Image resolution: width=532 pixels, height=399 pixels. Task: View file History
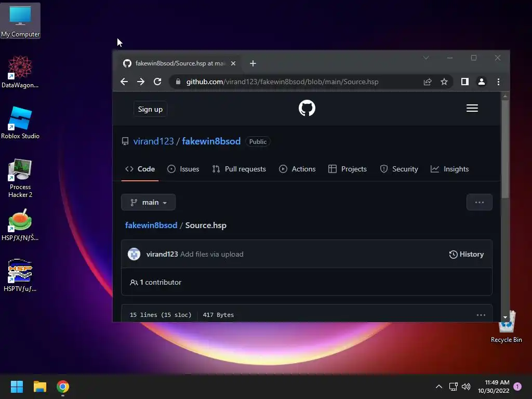467,254
